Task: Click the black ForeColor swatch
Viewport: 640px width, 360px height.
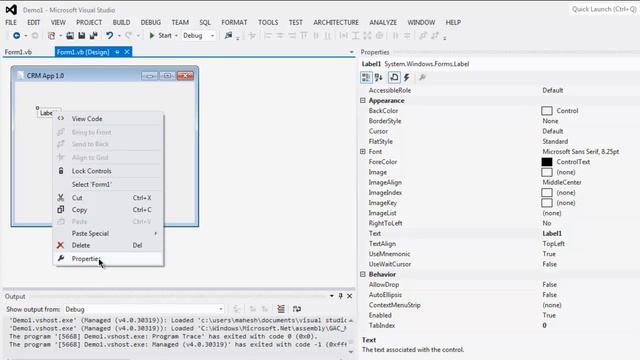Action: click(547, 162)
